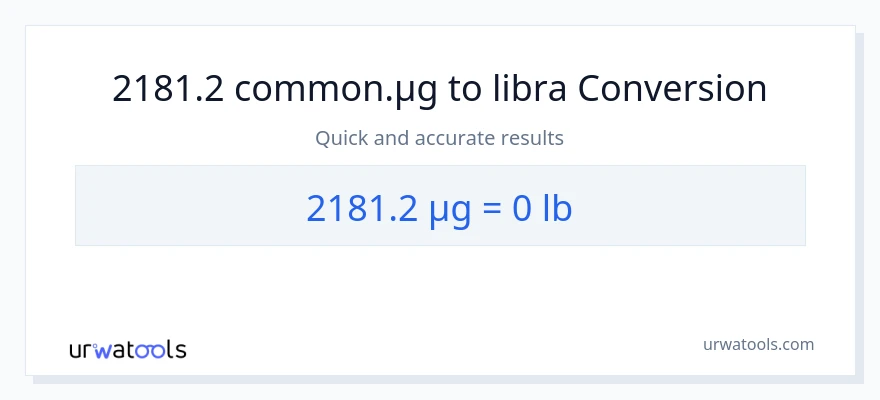Click the blue conversion result text
Screen dimensions: 880x400
pos(440,206)
